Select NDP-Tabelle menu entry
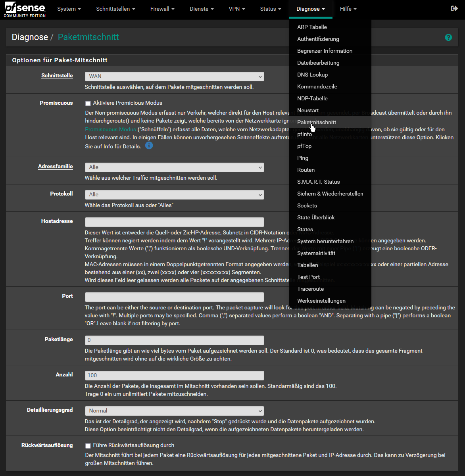The image size is (465, 476). (330, 98)
